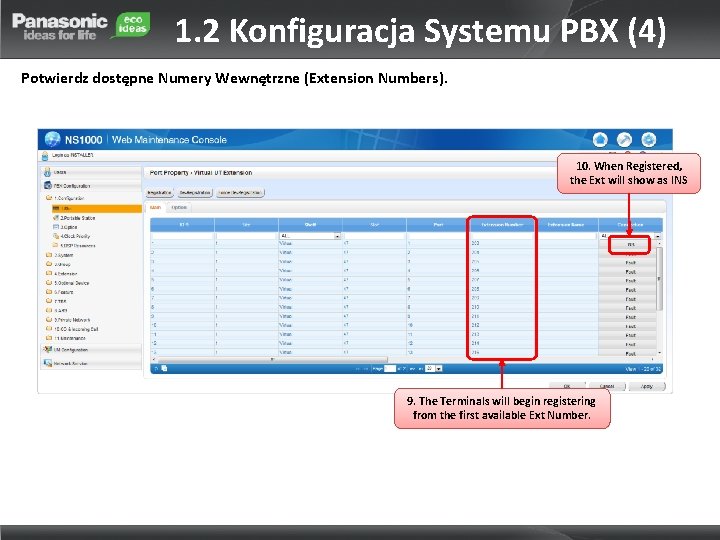Click the Forced De-registration button

[x=240, y=192]
